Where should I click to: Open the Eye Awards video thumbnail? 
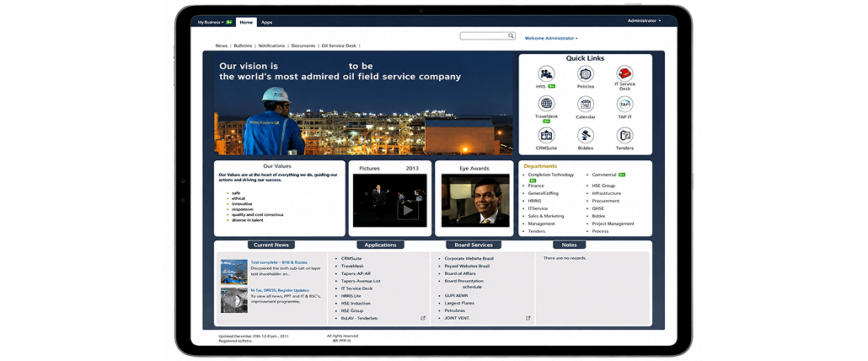475,201
